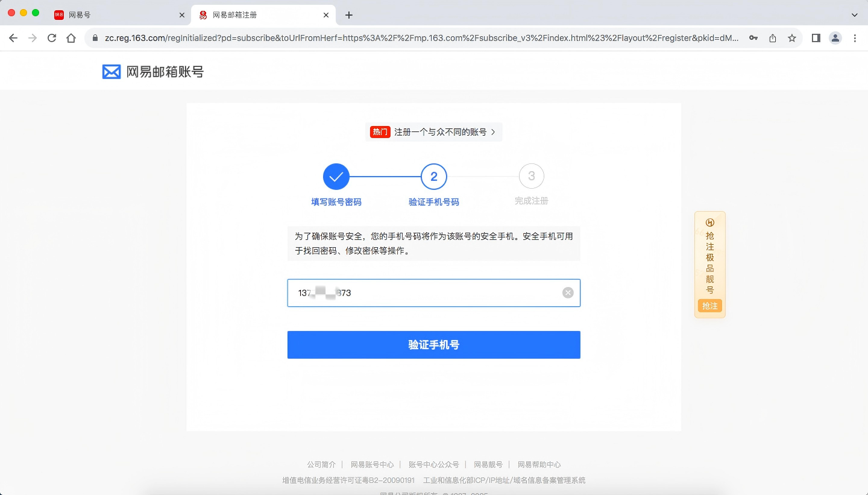Click the browser back arrow
The image size is (868, 495).
(x=13, y=38)
